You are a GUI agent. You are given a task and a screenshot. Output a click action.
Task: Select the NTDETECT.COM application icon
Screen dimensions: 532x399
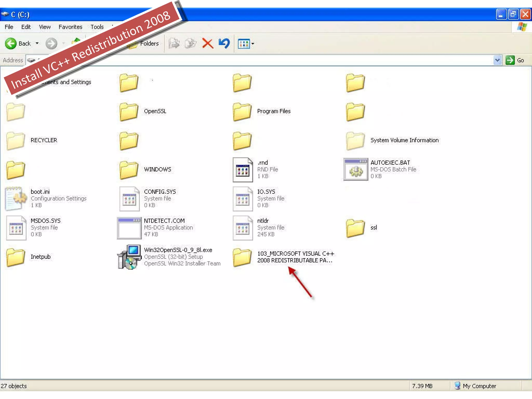pyautogui.click(x=129, y=228)
